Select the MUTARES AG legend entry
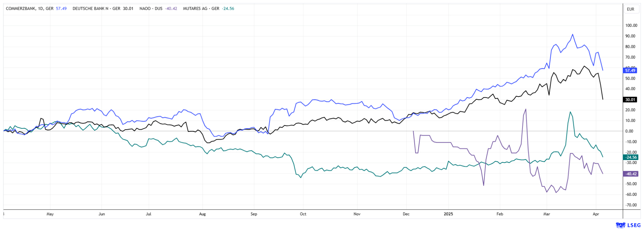The width and height of the screenshot is (644, 229). tap(201, 9)
